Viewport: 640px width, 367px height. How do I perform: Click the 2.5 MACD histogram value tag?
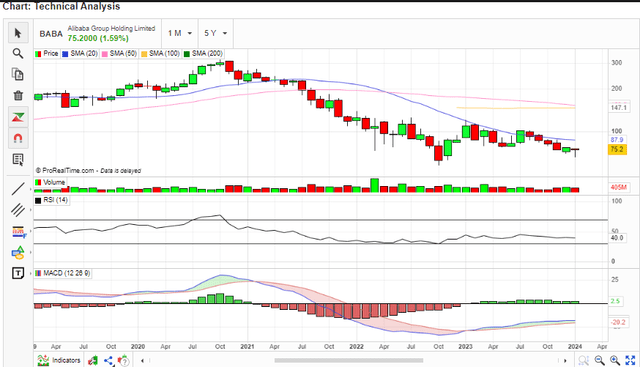tap(616, 301)
